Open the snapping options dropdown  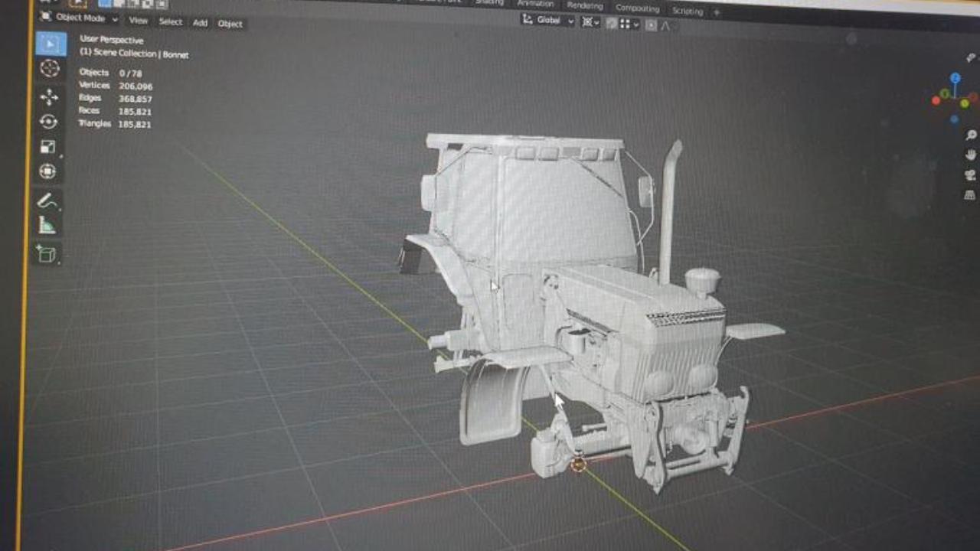click(629, 24)
